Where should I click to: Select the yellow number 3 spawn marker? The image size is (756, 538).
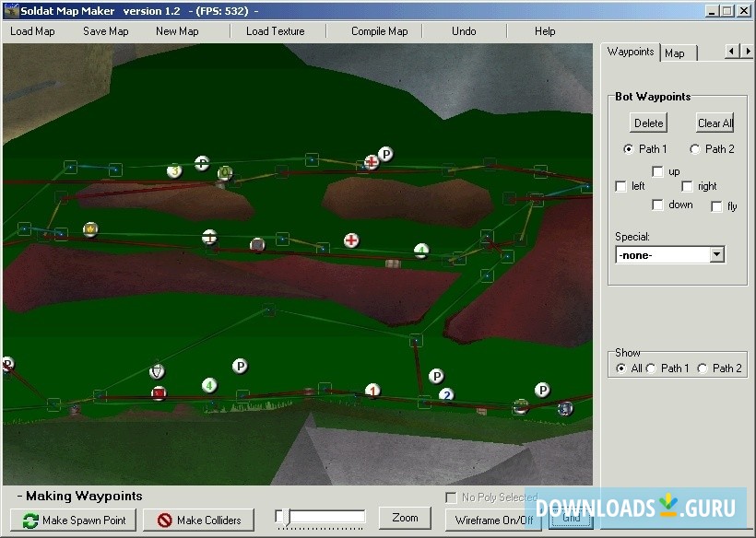(174, 171)
